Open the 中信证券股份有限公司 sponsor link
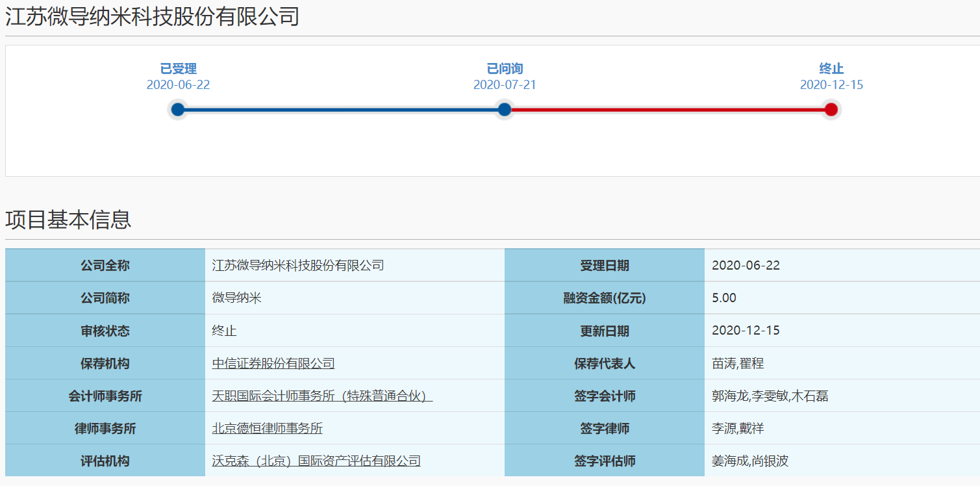The image size is (980, 486). pyautogui.click(x=273, y=363)
